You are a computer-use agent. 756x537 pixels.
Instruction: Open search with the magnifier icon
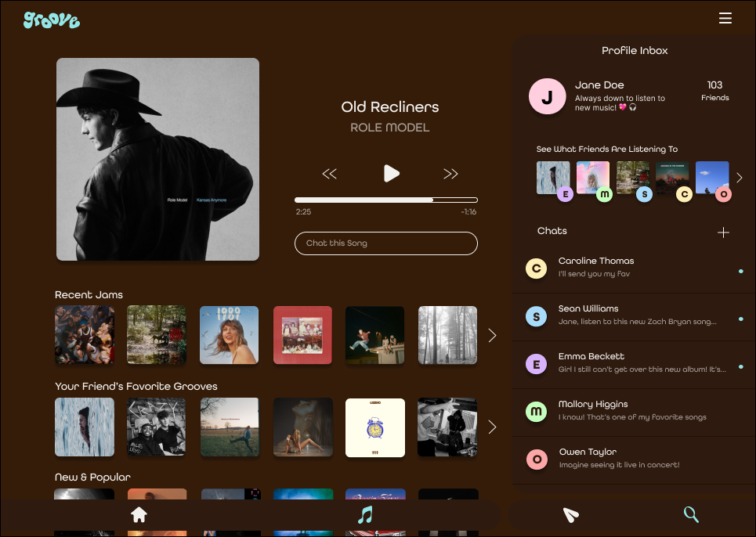click(691, 514)
